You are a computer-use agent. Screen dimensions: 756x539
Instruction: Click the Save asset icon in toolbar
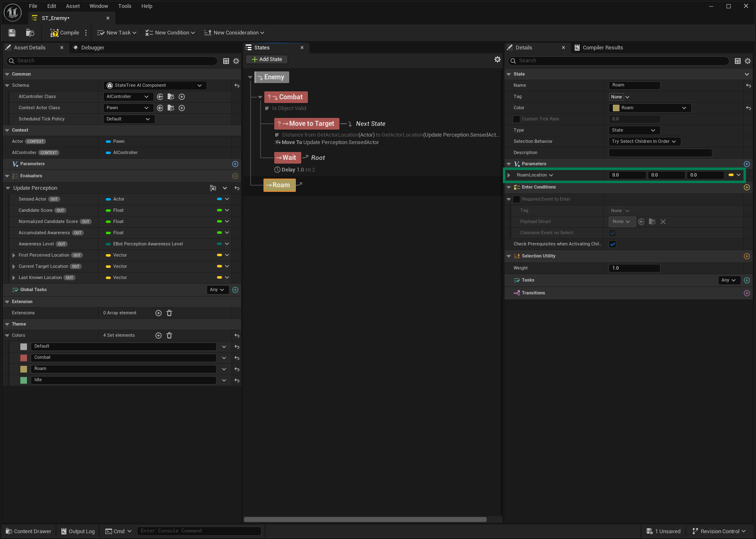click(12, 33)
